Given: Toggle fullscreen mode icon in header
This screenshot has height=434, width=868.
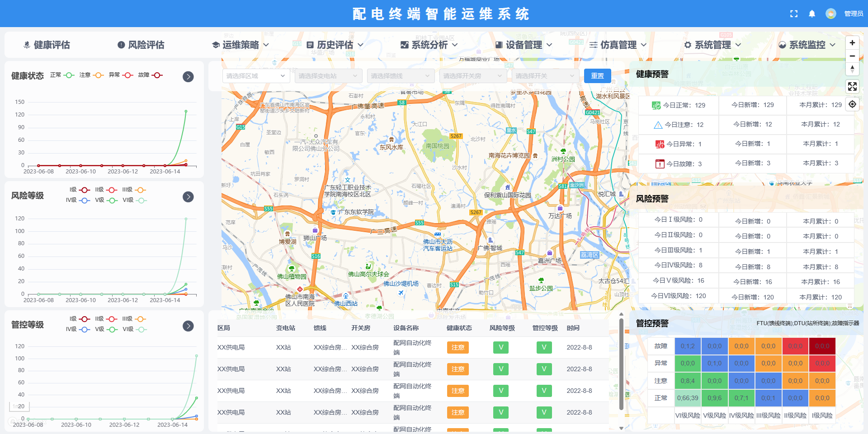Looking at the screenshot, I should coord(794,14).
